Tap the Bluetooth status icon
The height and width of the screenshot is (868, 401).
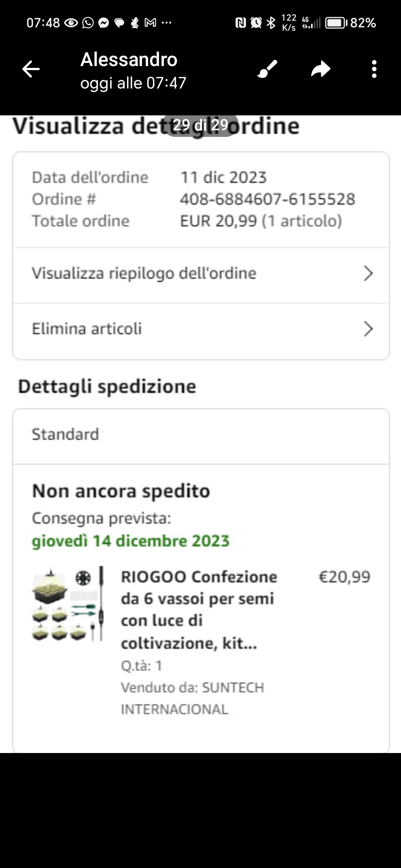coord(271,23)
